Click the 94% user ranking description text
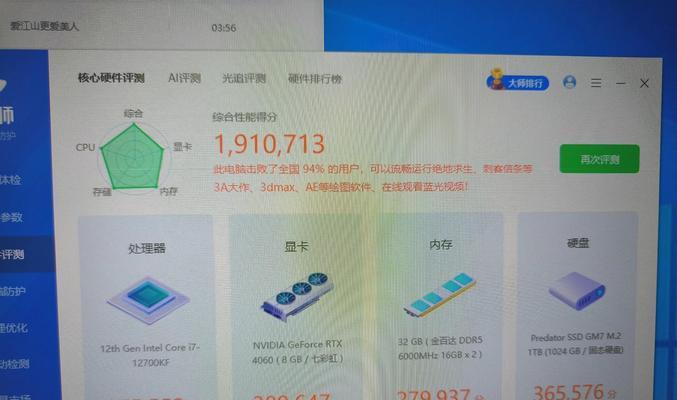This screenshot has width=677, height=400. (x=373, y=178)
